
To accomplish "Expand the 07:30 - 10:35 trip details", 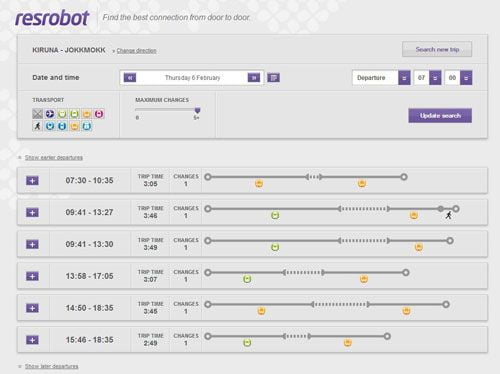I will coord(32,181).
